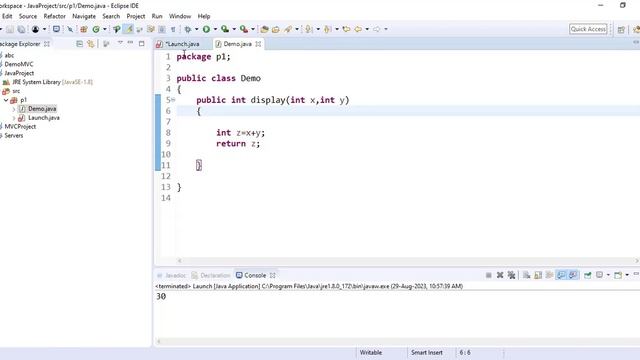This screenshot has height=360, width=640.
Task: Open the Help menu
Action: [x=204, y=16]
